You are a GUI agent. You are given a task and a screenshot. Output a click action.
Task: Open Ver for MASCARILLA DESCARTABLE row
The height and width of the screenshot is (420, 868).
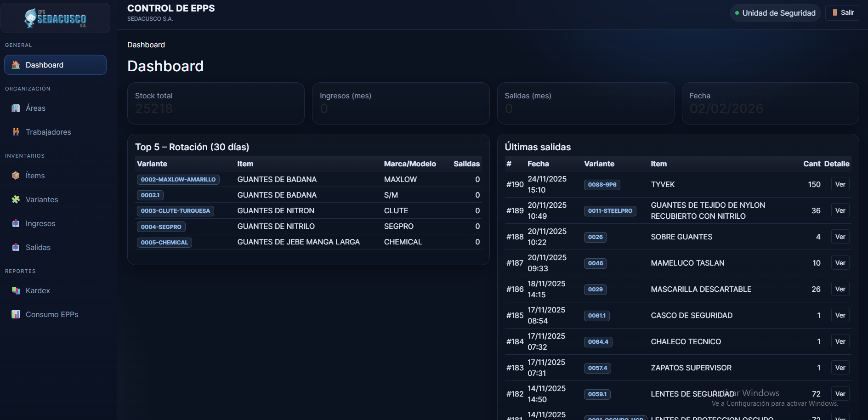coord(840,289)
